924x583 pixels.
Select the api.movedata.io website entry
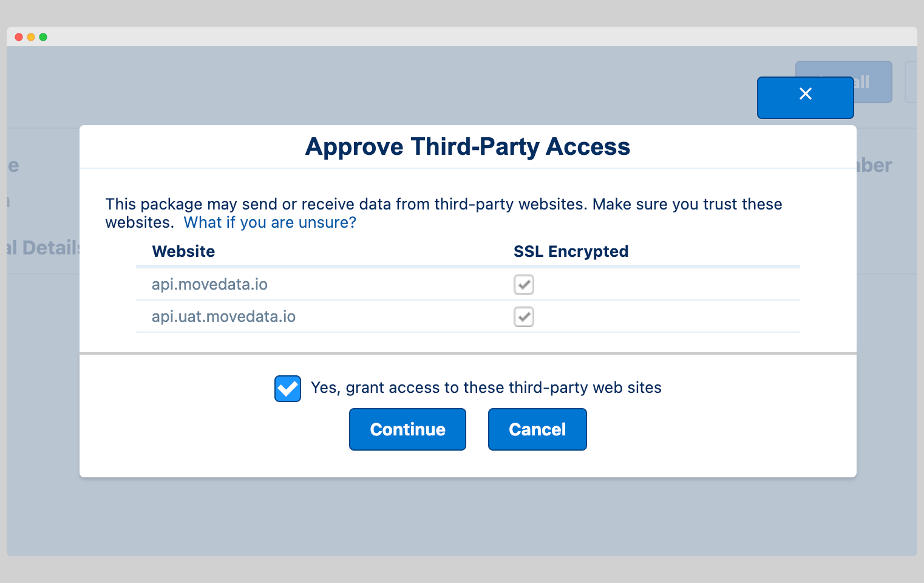tap(209, 284)
